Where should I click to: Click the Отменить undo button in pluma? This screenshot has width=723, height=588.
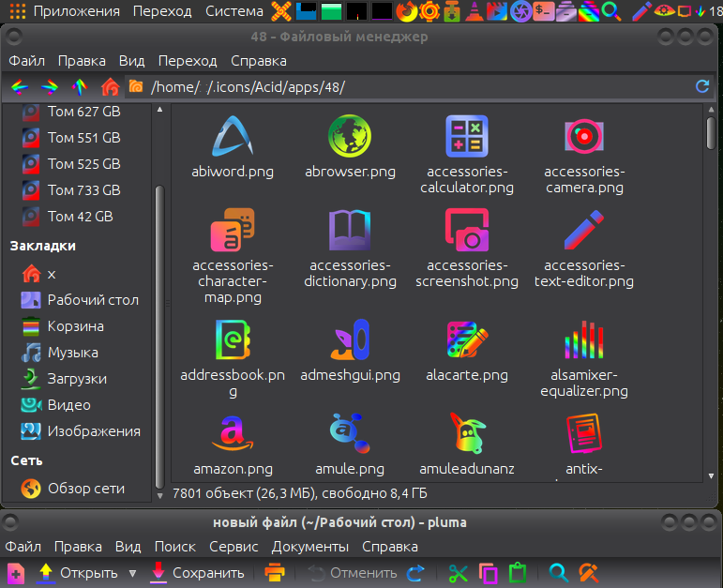353,573
